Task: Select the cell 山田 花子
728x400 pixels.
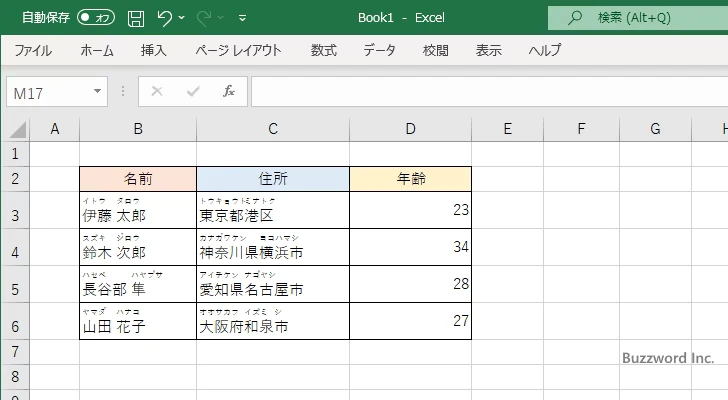Action: (138, 321)
